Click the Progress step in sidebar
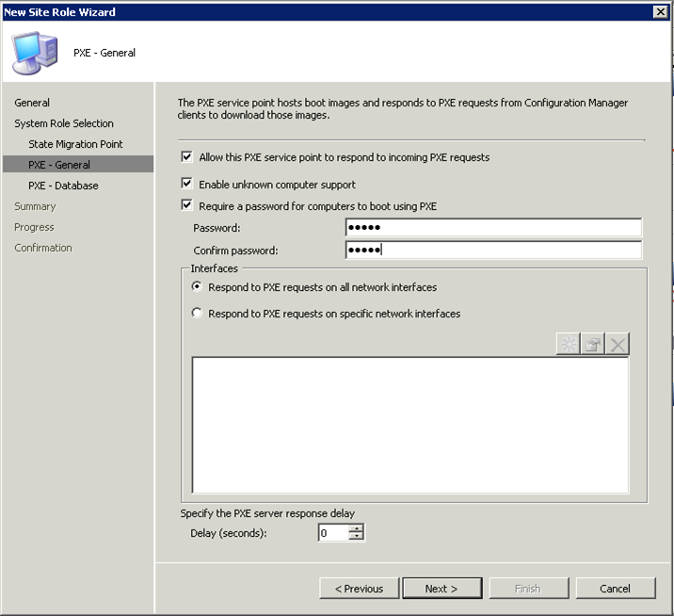Image resolution: width=674 pixels, height=616 pixels. pos(35,227)
